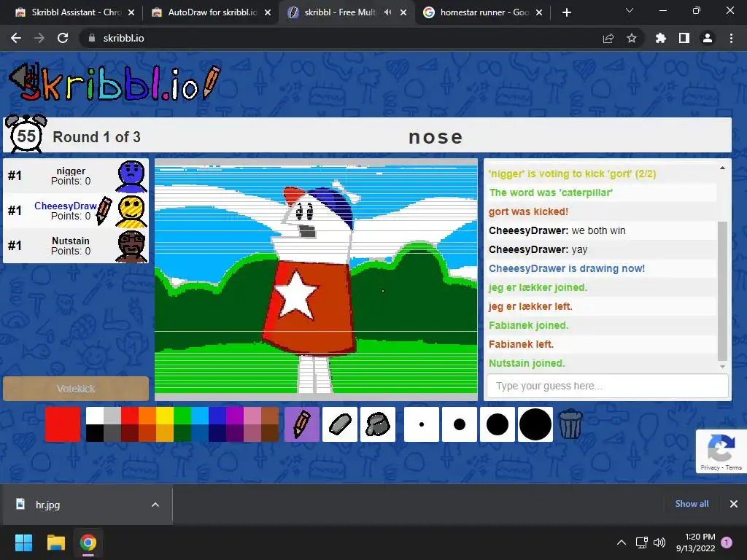Open the Chrome profile icon

coord(708,38)
